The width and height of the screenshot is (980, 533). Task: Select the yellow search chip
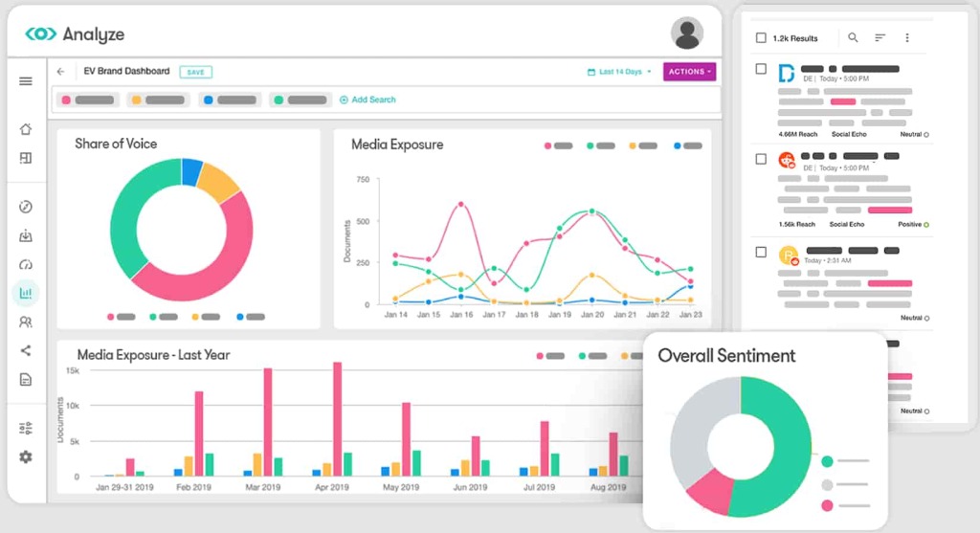158,100
